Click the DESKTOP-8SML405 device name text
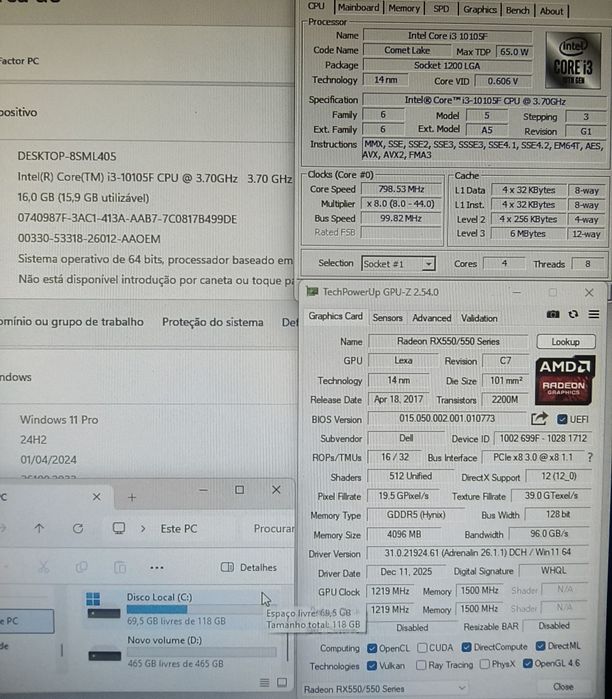This screenshot has height=699, width=612. point(67,156)
